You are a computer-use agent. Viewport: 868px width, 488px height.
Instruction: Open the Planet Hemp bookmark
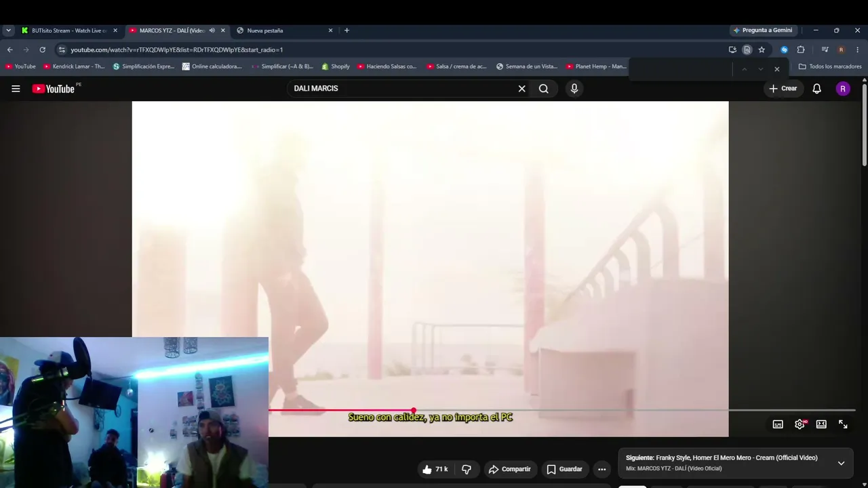pyautogui.click(x=596, y=66)
